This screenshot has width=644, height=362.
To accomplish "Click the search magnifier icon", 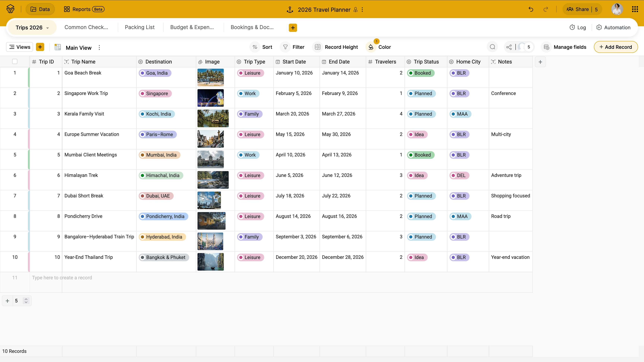I will (492, 47).
